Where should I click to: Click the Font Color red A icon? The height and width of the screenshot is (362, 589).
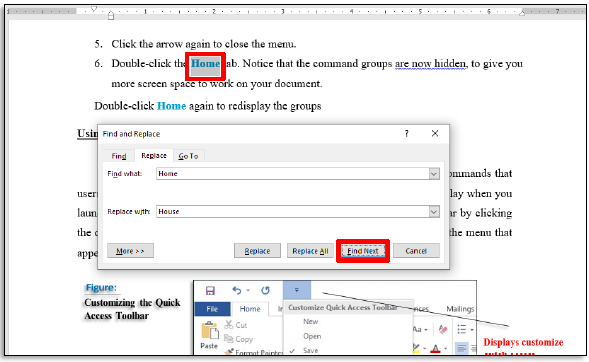point(435,349)
